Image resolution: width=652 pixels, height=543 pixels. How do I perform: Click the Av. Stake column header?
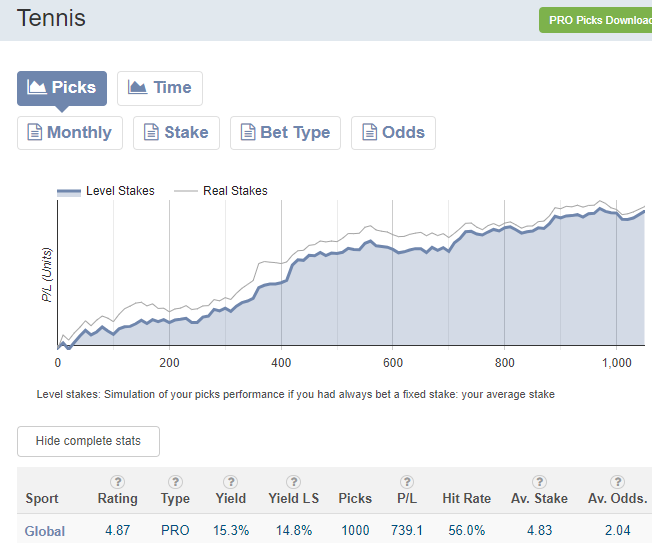[539, 498]
